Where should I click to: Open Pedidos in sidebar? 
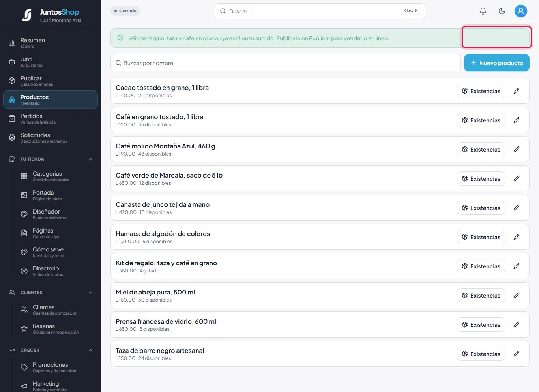[51, 118]
